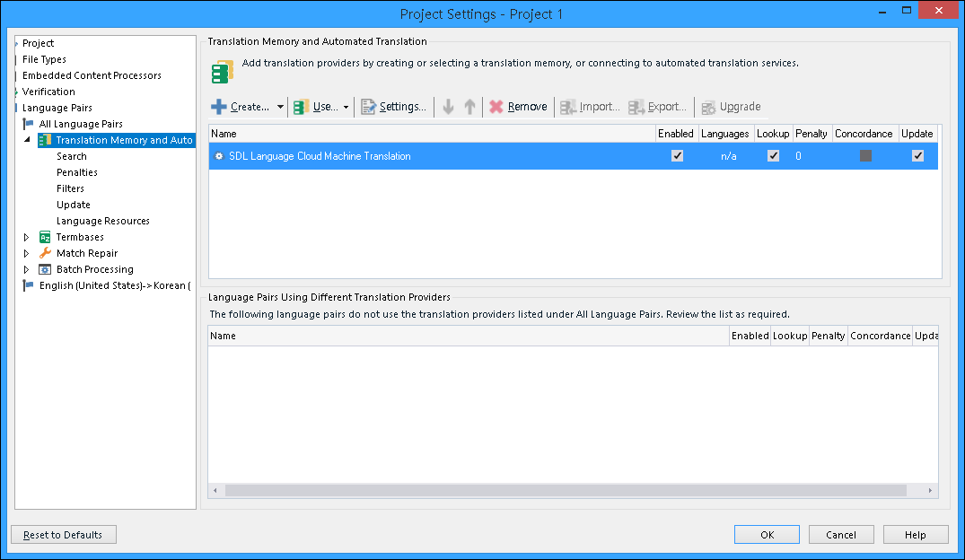Click the Import toolbar icon
The width and height of the screenshot is (965, 560).
tap(568, 107)
